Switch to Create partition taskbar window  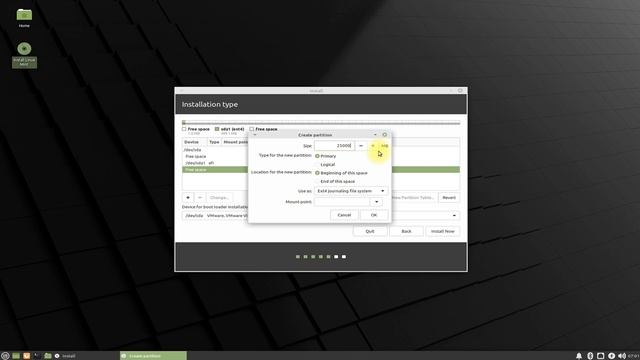point(153,356)
